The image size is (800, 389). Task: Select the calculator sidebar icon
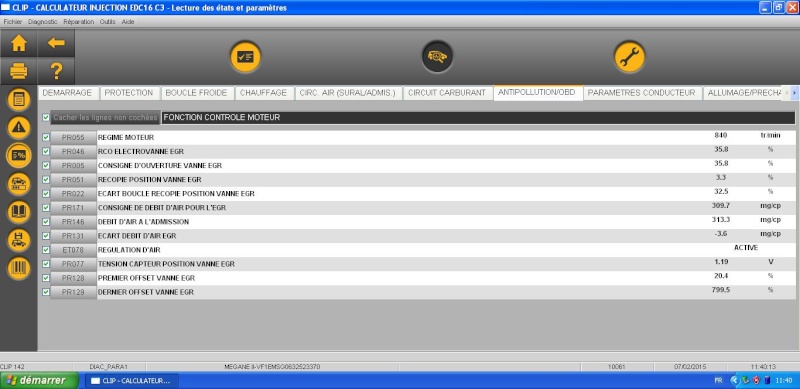pyautogui.click(x=19, y=100)
